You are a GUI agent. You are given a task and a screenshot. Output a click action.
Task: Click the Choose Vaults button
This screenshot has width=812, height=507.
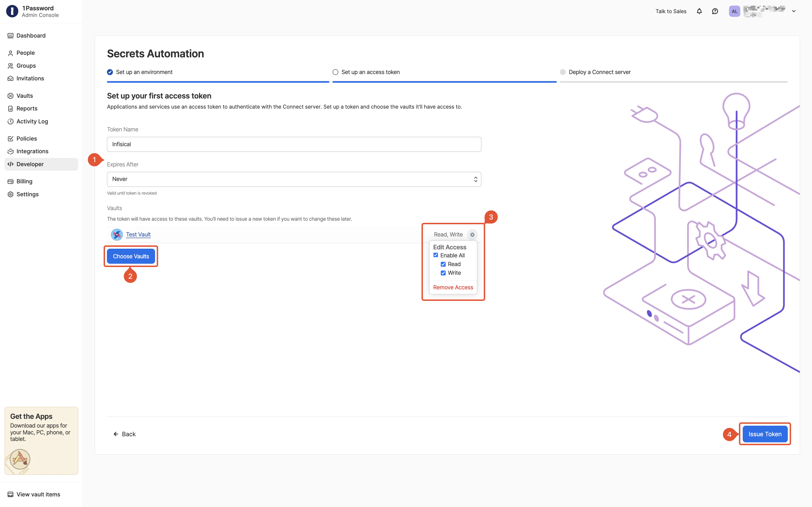[131, 256]
